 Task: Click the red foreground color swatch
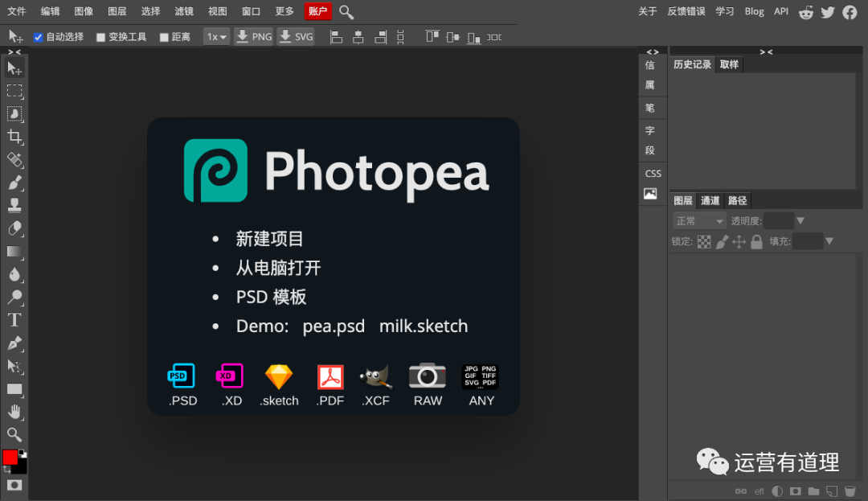[10, 458]
